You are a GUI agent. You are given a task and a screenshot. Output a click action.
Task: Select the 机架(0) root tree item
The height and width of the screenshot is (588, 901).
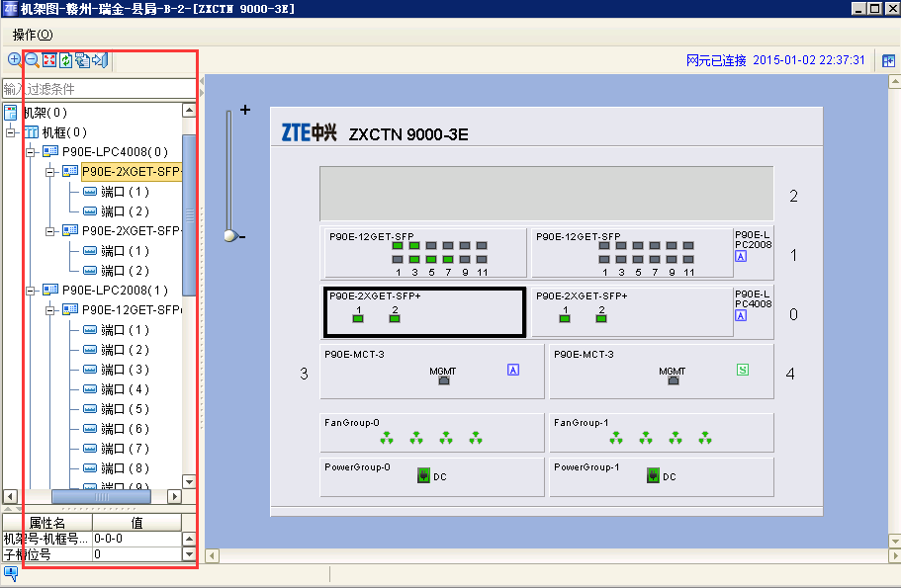click(x=45, y=113)
